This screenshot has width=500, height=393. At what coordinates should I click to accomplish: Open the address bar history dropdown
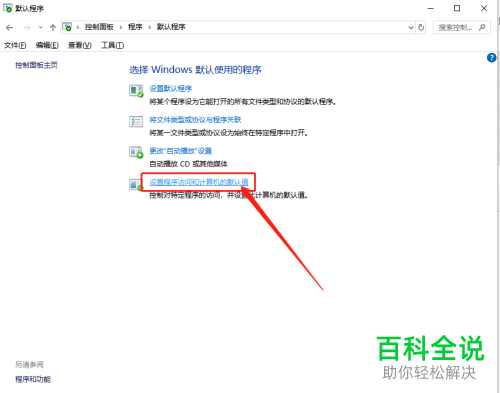pyautogui.click(x=411, y=27)
